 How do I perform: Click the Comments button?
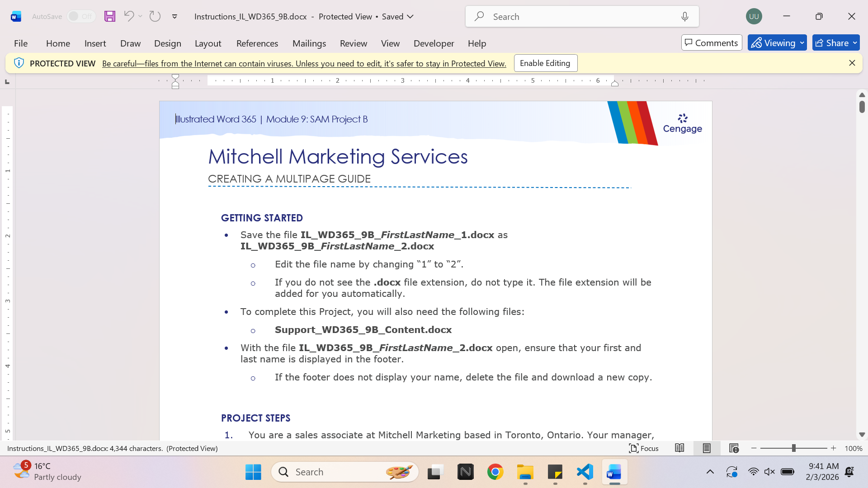[712, 42]
